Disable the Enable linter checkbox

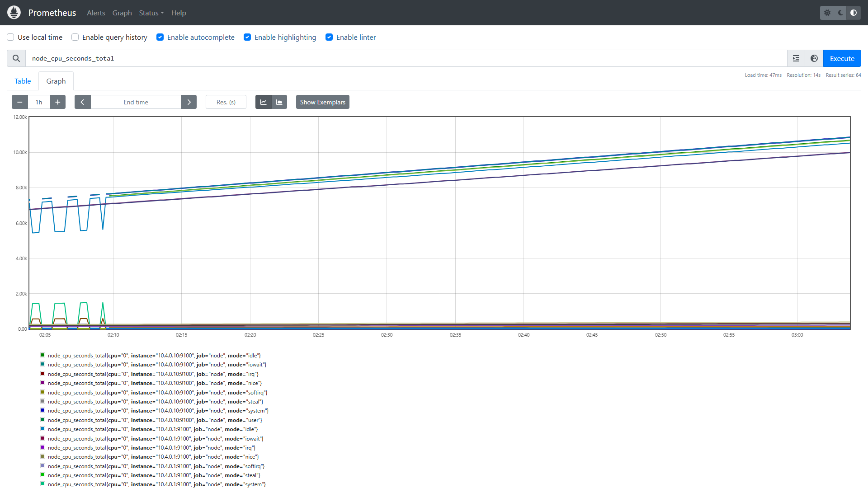(x=329, y=37)
